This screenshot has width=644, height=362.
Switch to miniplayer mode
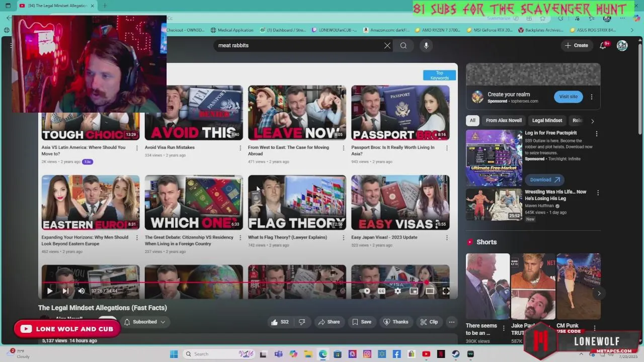(414, 291)
